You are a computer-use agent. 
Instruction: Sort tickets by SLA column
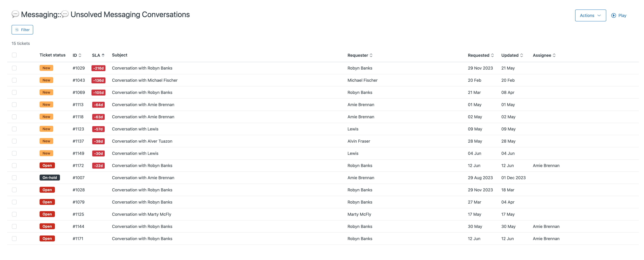[x=98, y=55]
